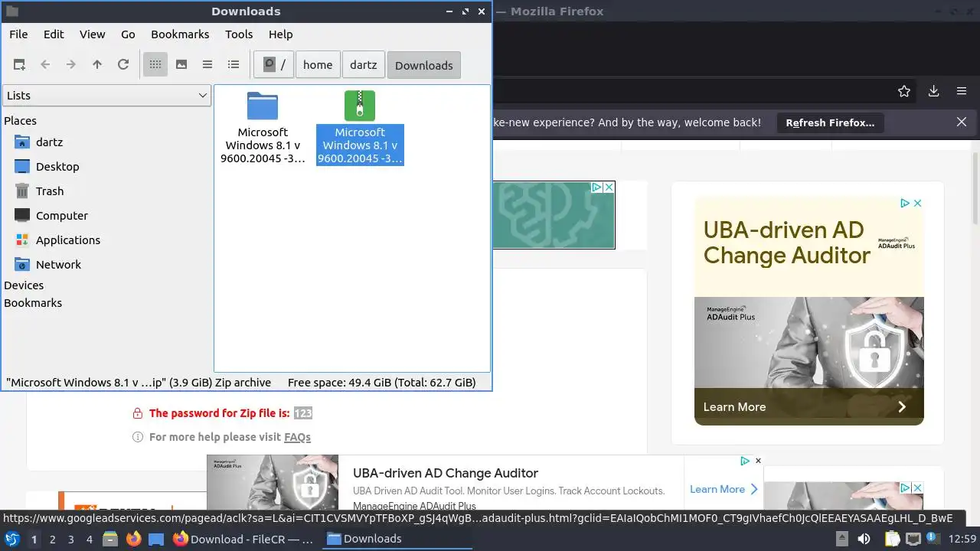Click the root path button

pos(274,65)
